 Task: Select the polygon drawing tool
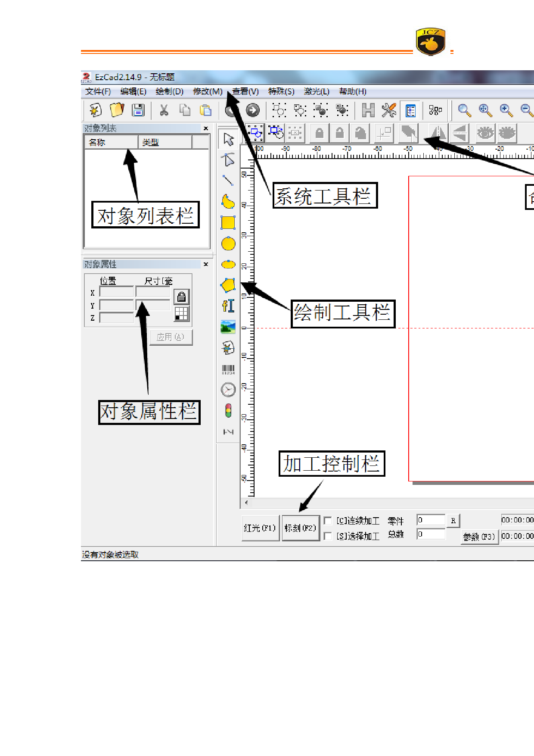[228, 285]
